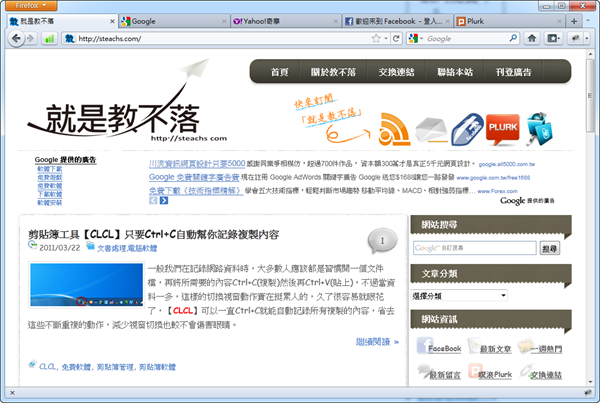Open the 軟體下載 ad link
Screen dimensions: 600x403
pos(49,169)
